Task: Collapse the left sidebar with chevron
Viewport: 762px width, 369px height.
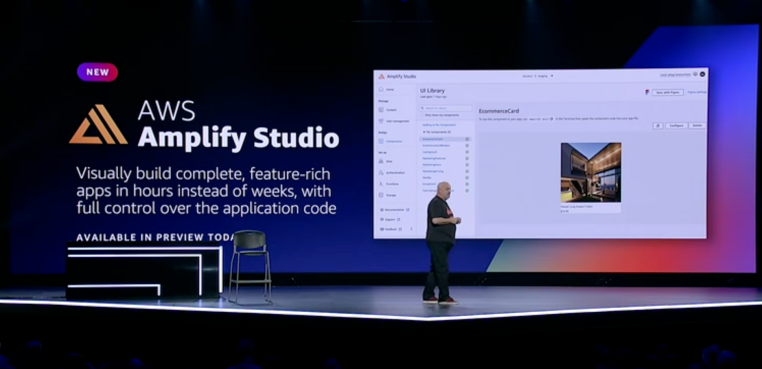Action: (411, 228)
